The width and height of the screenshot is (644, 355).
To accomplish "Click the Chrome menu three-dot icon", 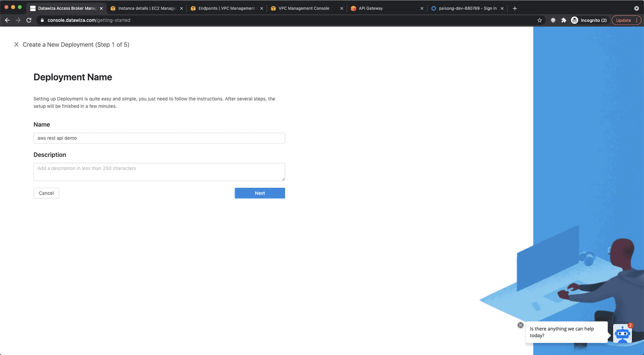I will pos(637,20).
